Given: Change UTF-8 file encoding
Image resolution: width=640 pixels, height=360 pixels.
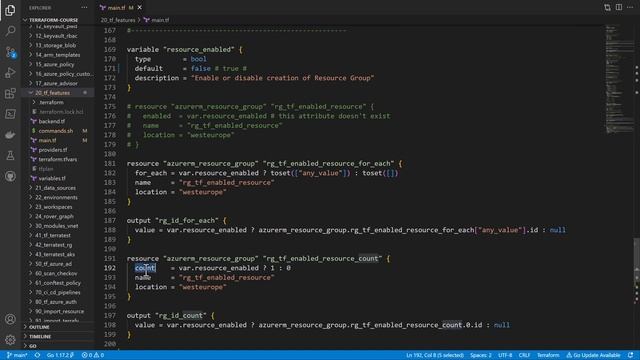Looking at the screenshot, I should pos(505,355).
